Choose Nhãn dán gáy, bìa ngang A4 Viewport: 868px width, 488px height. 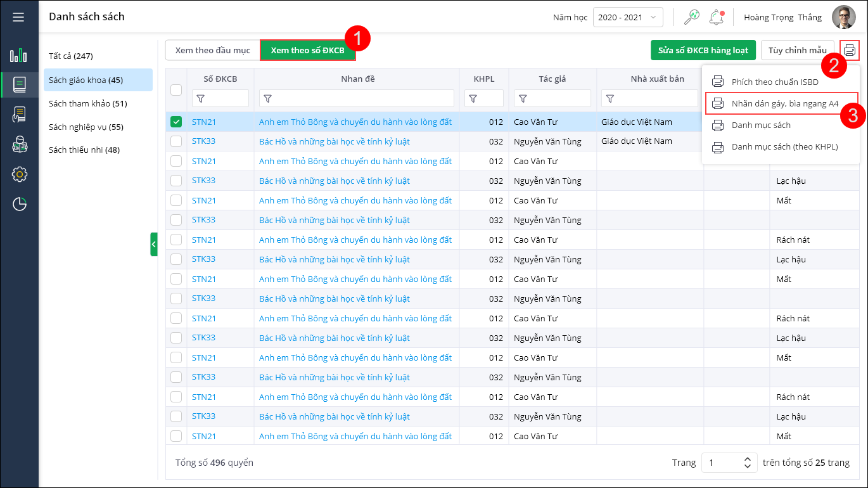click(x=781, y=103)
